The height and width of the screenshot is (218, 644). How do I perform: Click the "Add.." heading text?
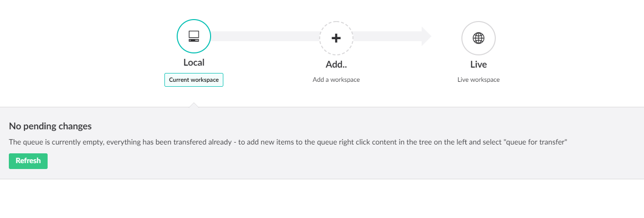coord(336,64)
